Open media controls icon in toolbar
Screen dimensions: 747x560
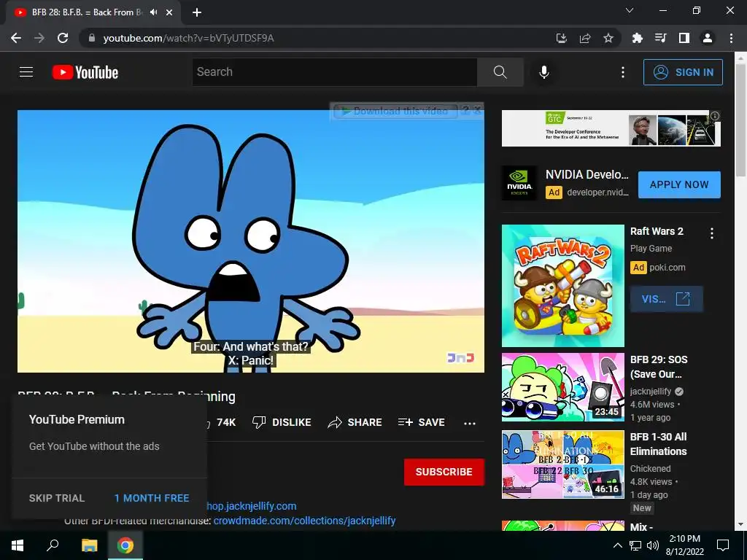click(661, 38)
